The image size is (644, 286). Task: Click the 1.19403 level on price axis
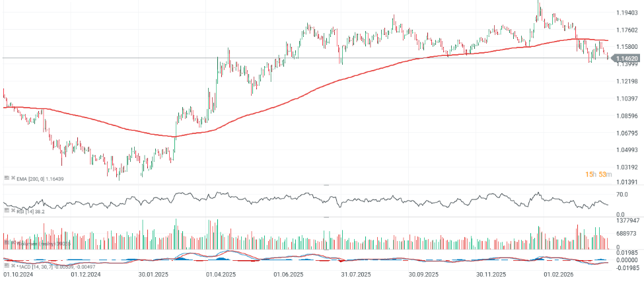coord(626,13)
